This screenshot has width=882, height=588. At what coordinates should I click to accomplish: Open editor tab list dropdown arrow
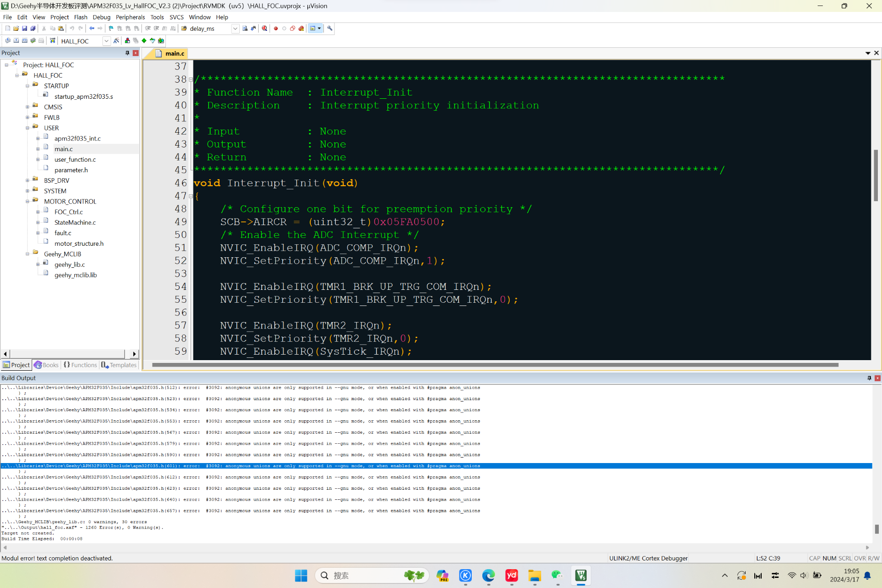(868, 53)
